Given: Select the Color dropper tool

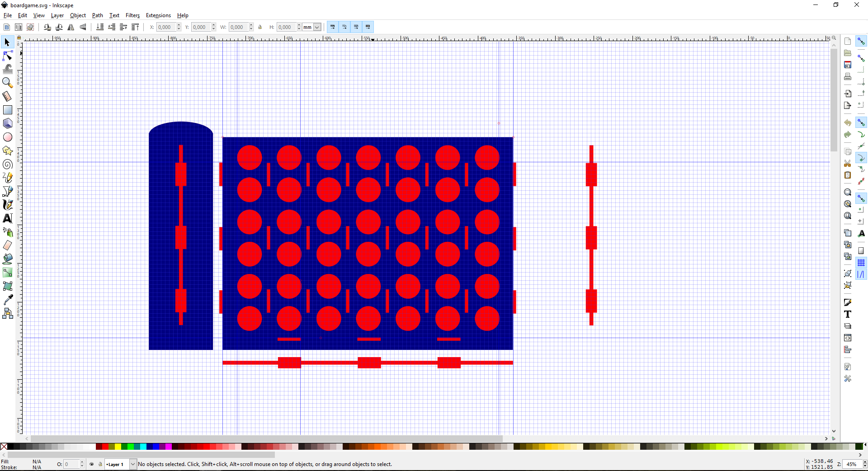Looking at the screenshot, I should point(7,300).
